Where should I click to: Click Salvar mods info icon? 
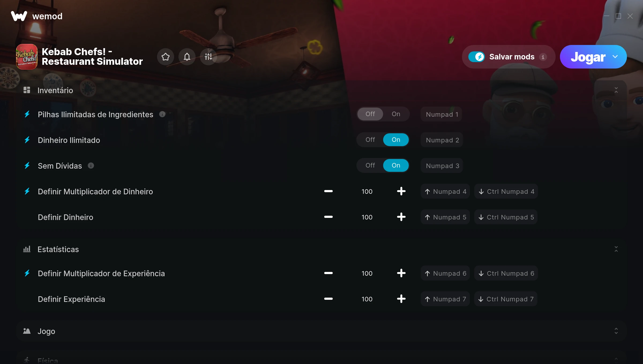point(543,57)
